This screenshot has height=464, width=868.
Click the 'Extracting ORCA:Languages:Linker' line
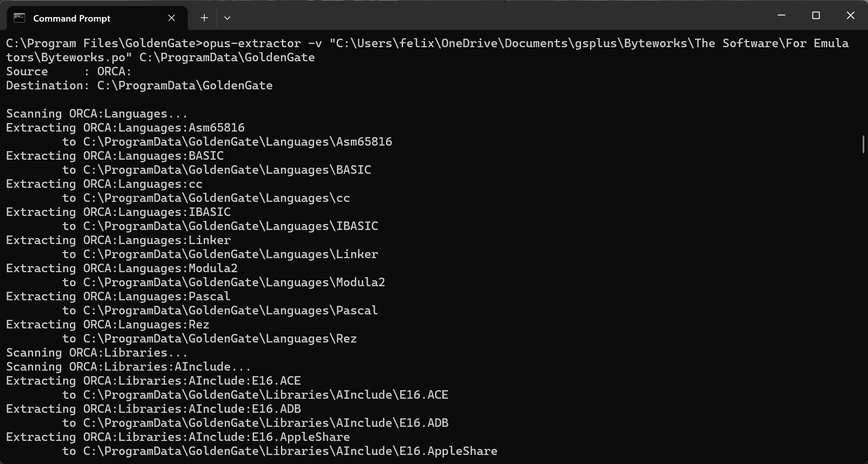tap(118, 240)
